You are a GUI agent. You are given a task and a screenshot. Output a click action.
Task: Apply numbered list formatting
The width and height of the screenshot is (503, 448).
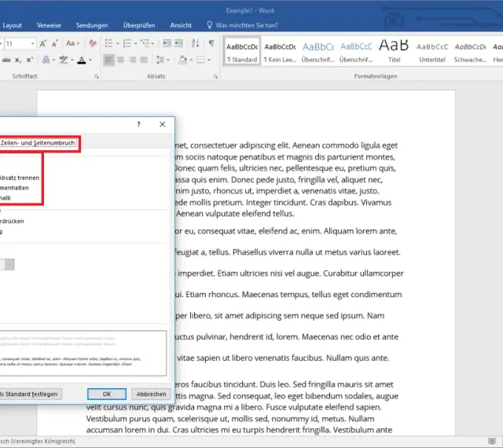tap(127, 43)
